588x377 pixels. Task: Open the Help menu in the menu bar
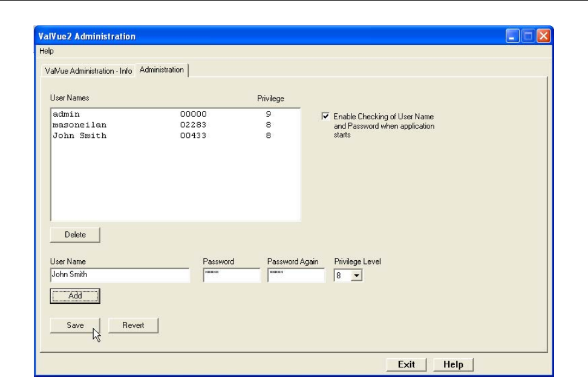[47, 51]
